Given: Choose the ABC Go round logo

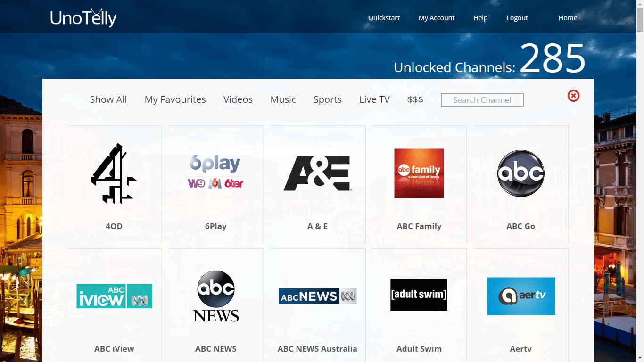Looking at the screenshot, I should (x=520, y=173).
